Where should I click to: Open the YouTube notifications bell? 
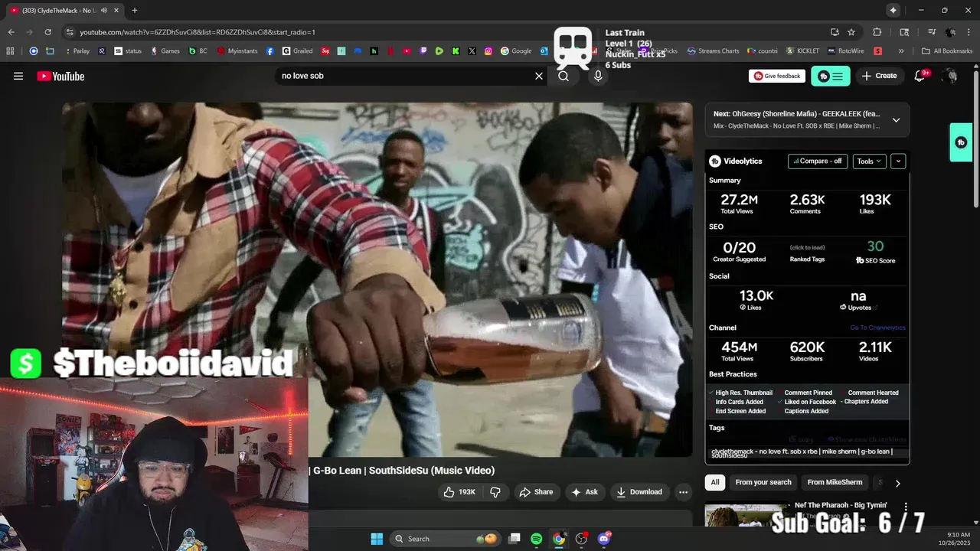point(920,76)
